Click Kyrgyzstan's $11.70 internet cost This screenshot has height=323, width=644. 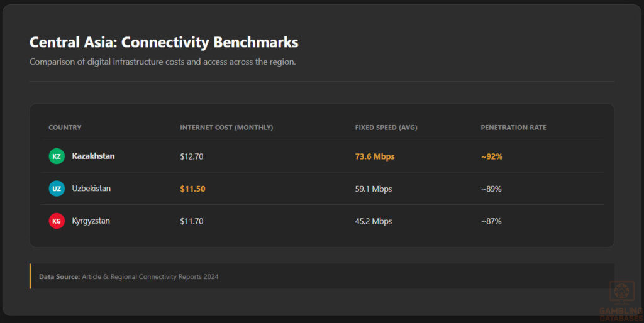tap(192, 221)
